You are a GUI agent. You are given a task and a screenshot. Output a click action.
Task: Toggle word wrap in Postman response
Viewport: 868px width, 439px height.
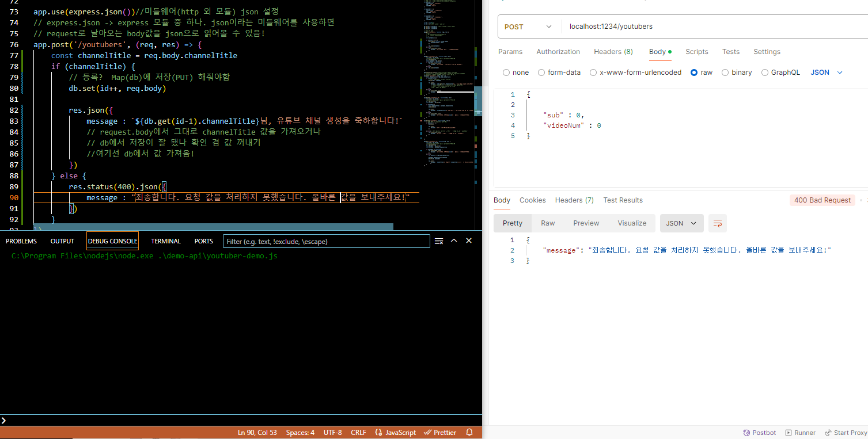(x=718, y=223)
